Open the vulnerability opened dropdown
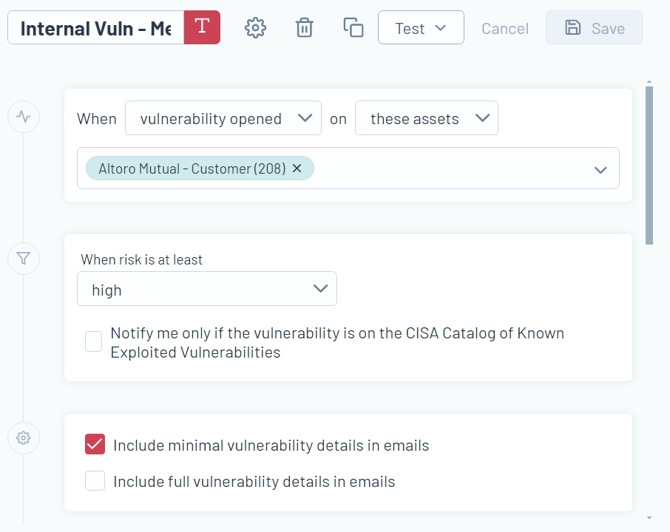Viewport: 670px width, 532px height. [223, 118]
